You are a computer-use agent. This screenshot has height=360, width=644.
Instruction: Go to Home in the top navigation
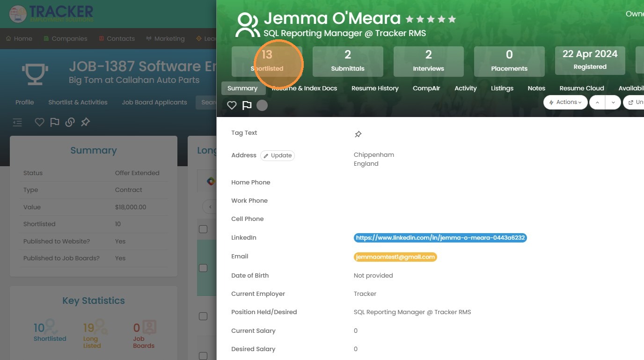19,38
